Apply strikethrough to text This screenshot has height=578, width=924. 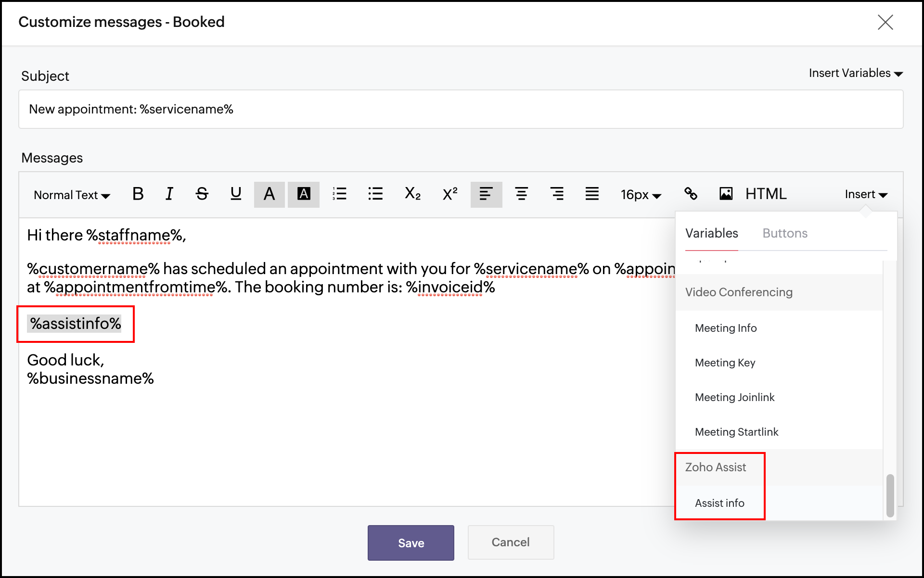pos(202,194)
